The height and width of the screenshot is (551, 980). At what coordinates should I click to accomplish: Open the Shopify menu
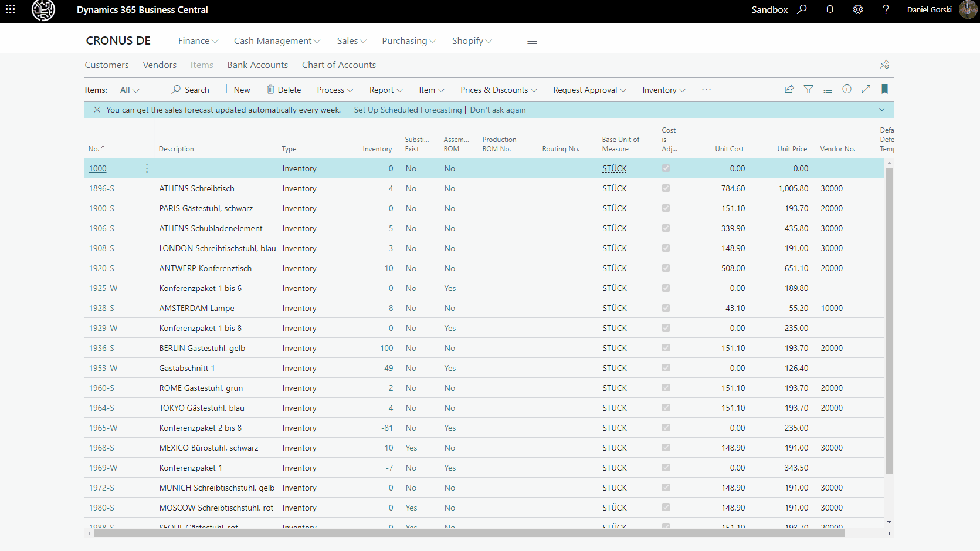[x=471, y=40]
